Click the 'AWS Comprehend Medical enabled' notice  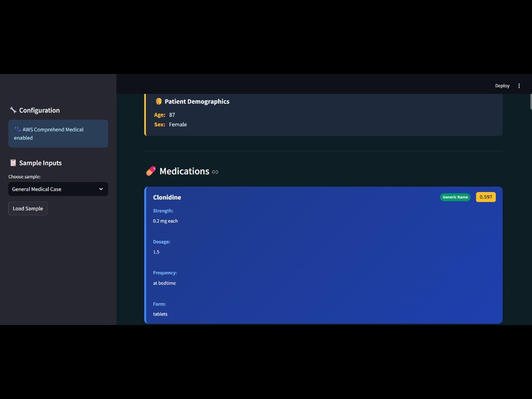[58, 134]
